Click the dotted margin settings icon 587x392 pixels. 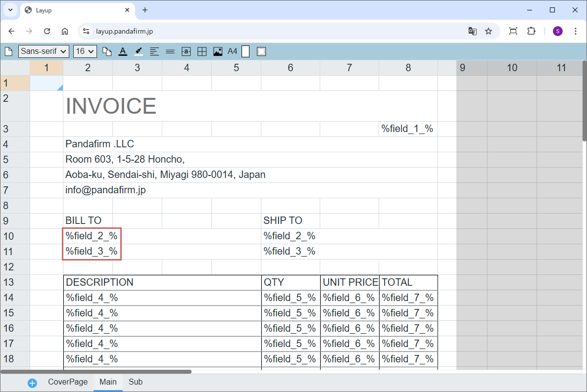click(x=262, y=51)
